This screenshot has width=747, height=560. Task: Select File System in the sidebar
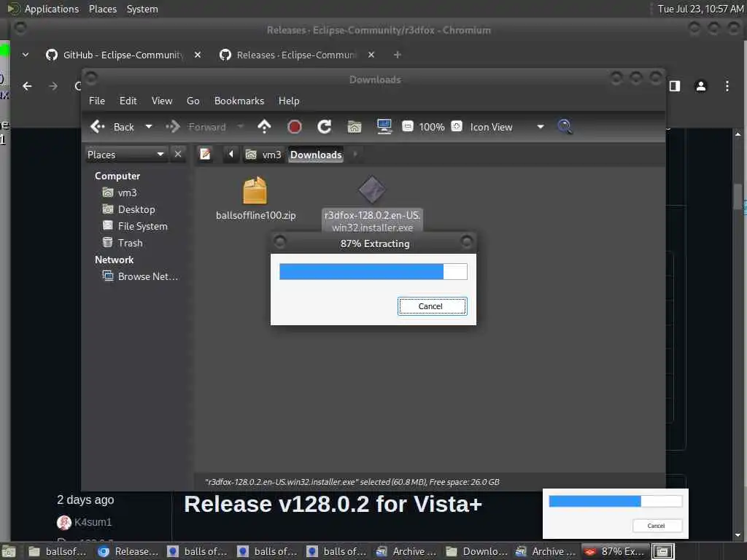coord(135,226)
